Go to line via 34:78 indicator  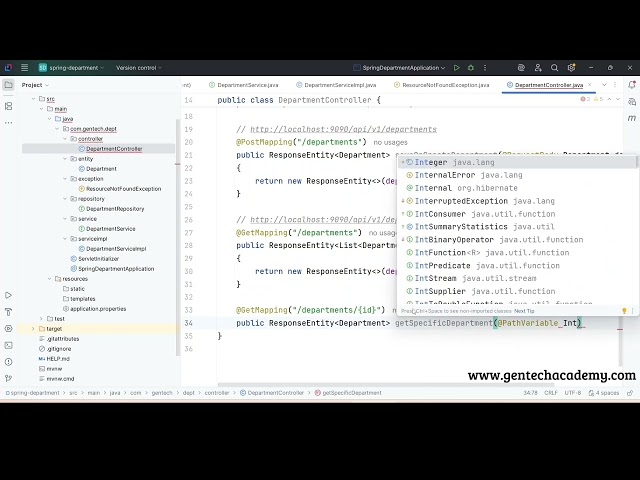[x=530, y=393]
